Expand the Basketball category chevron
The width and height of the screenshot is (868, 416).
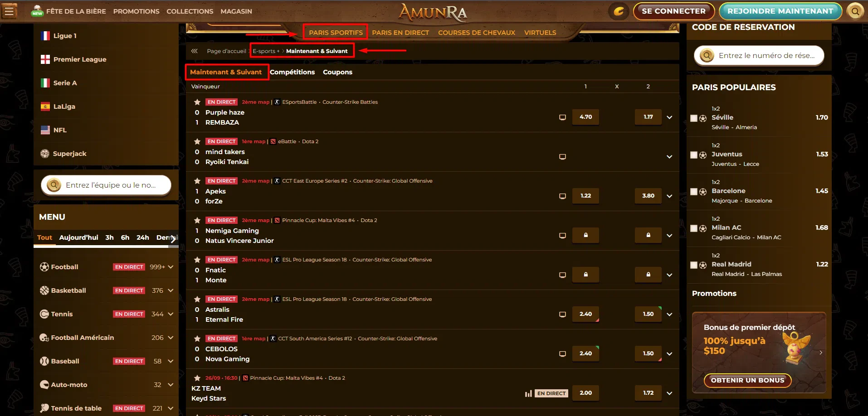[171, 290]
